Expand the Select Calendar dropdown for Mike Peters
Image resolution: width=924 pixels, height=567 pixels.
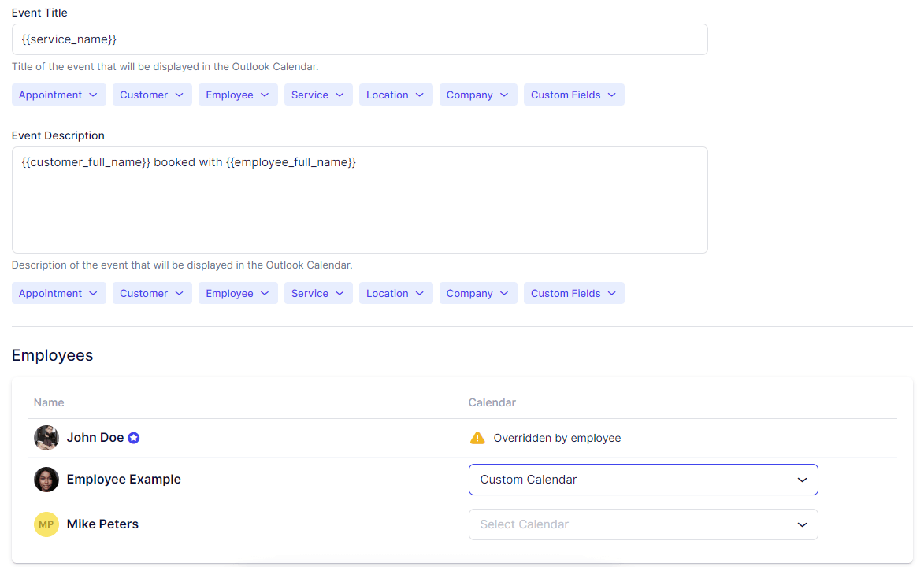tap(643, 524)
